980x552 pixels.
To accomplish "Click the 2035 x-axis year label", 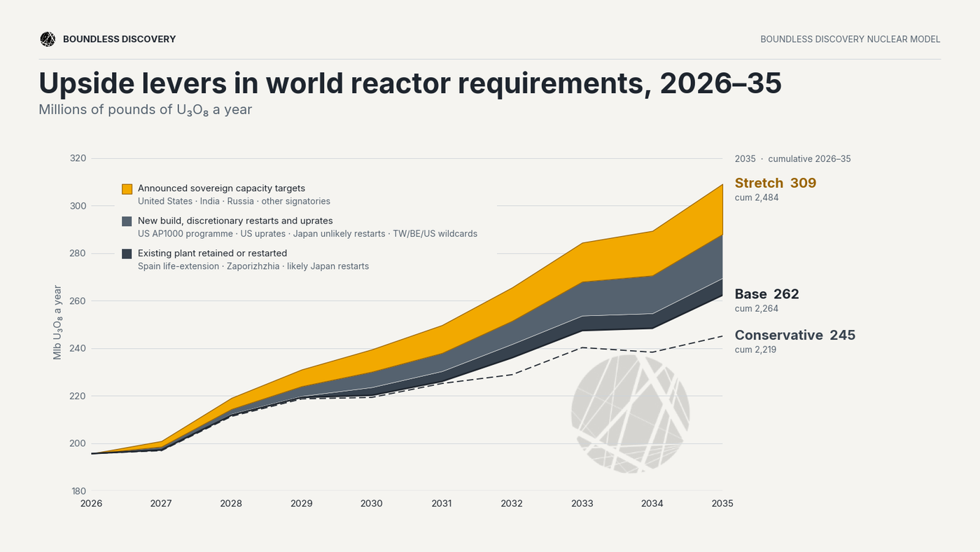I will [x=722, y=504].
